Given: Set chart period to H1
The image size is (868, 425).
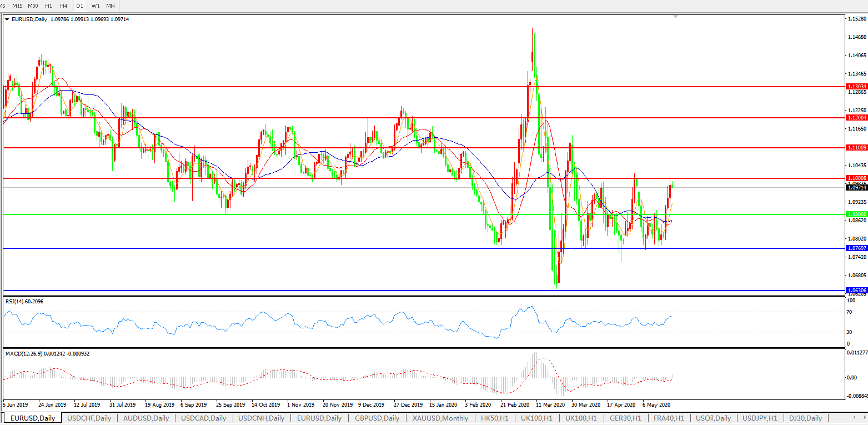Looking at the screenshot, I should 48,6.
